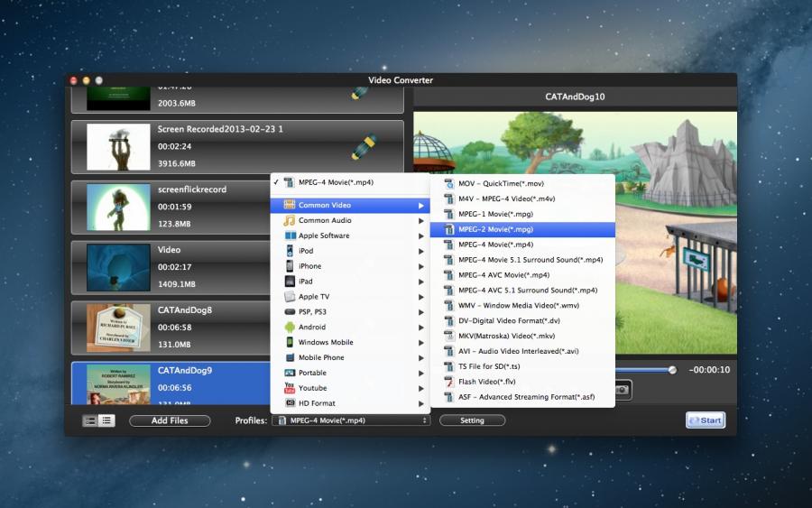
Task: Click the M4V format file icon
Action: pyautogui.click(x=449, y=199)
